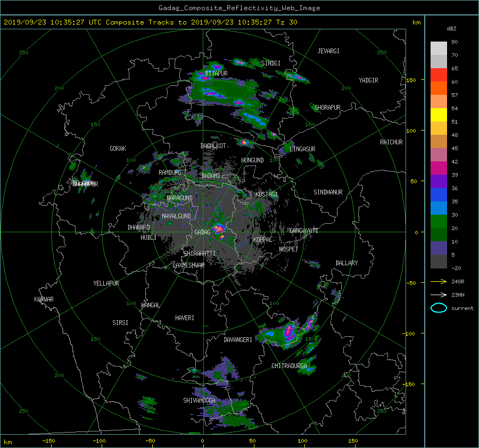The width and height of the screenshot is (479, 448).
Task: Click the KOPPAL city label
Action: point(263,240)
